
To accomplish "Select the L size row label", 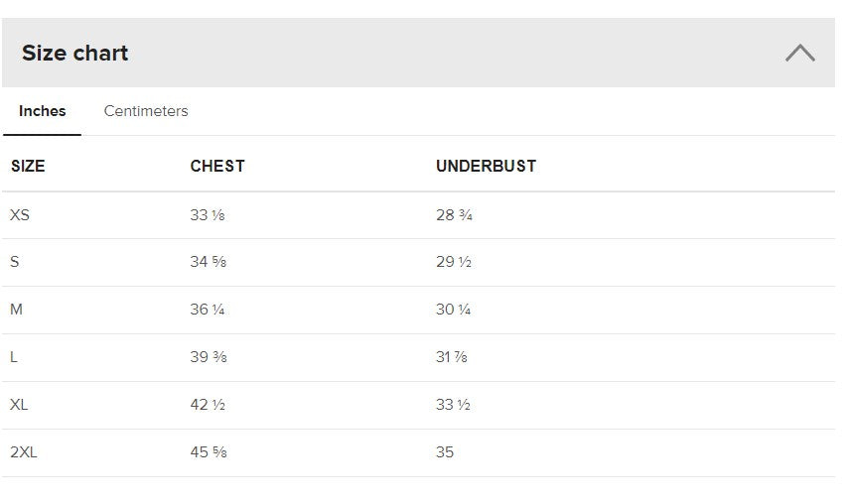I will click(14, 357).
